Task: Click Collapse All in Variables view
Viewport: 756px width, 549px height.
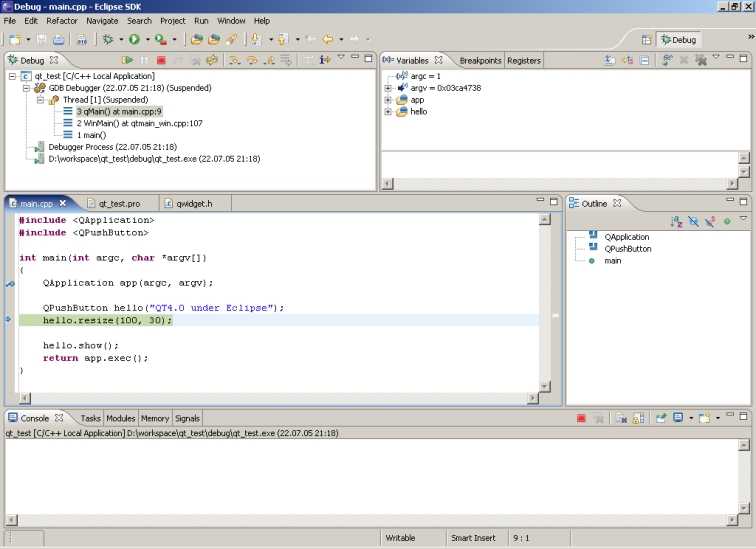Action: tap(644, 60)
